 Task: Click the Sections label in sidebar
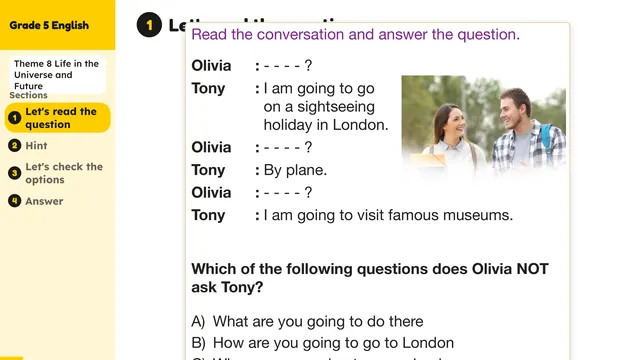coord(29,95)
